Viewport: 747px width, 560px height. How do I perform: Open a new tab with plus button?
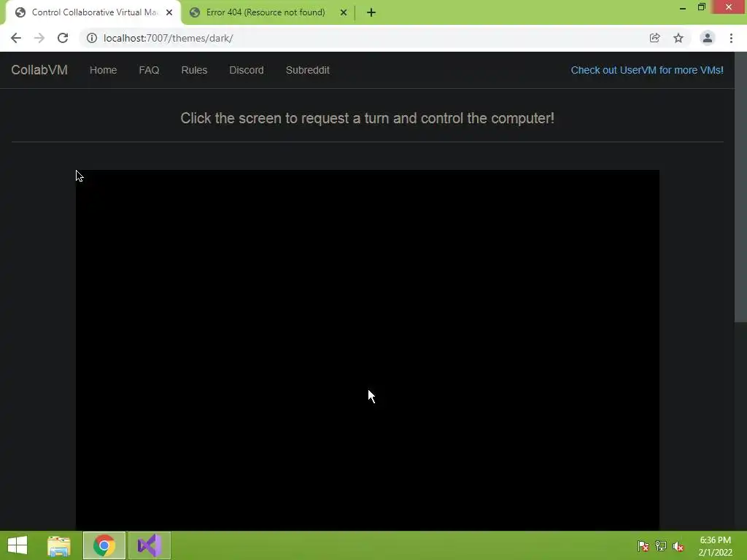click(x=371, y=12)
